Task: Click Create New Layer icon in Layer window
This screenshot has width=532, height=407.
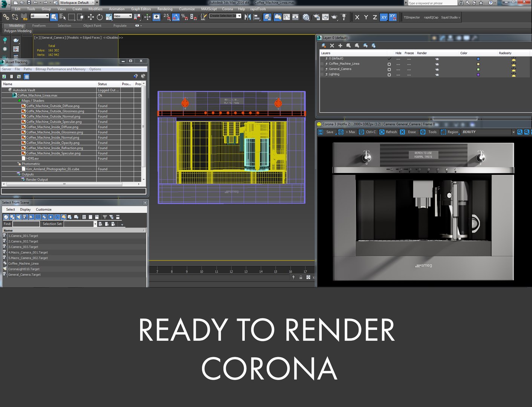Action: [323, 46]
